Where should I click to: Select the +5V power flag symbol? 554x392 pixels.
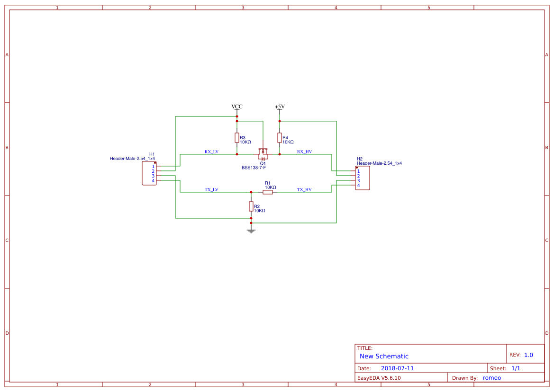point(280,108)
